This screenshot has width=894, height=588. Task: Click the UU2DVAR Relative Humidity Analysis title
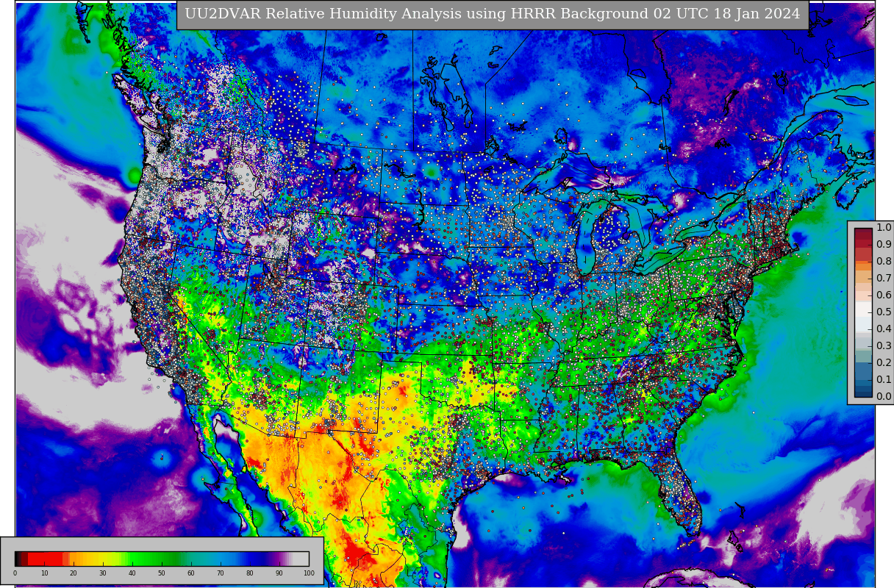tap(493, 14)
